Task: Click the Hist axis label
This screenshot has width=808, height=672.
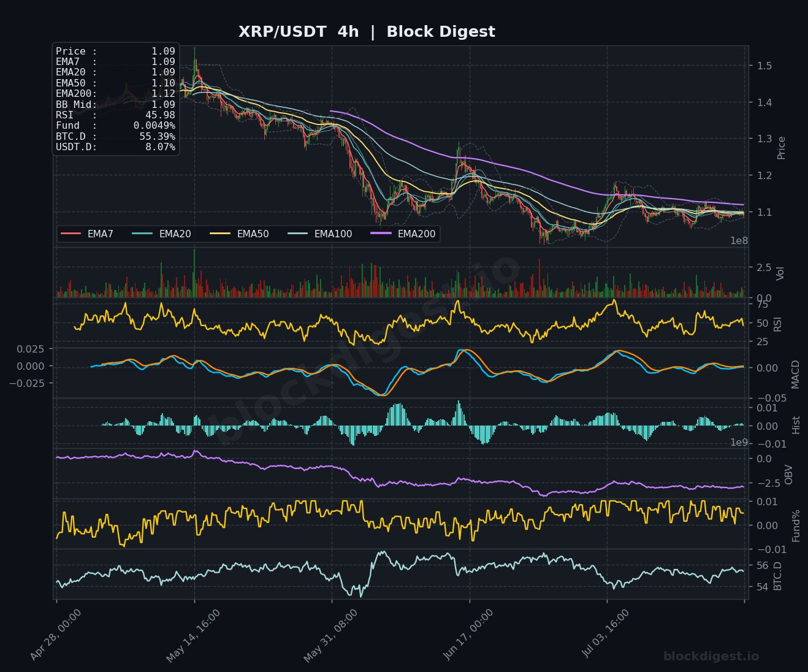Action: pyautogui.click(x=796, y=425)
